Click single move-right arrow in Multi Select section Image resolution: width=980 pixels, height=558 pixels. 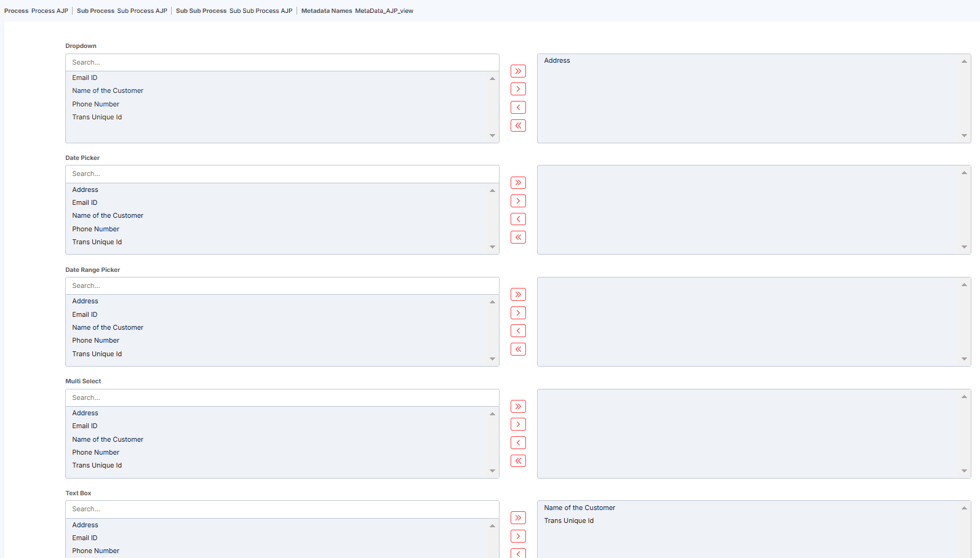click(x=518, y=424)
